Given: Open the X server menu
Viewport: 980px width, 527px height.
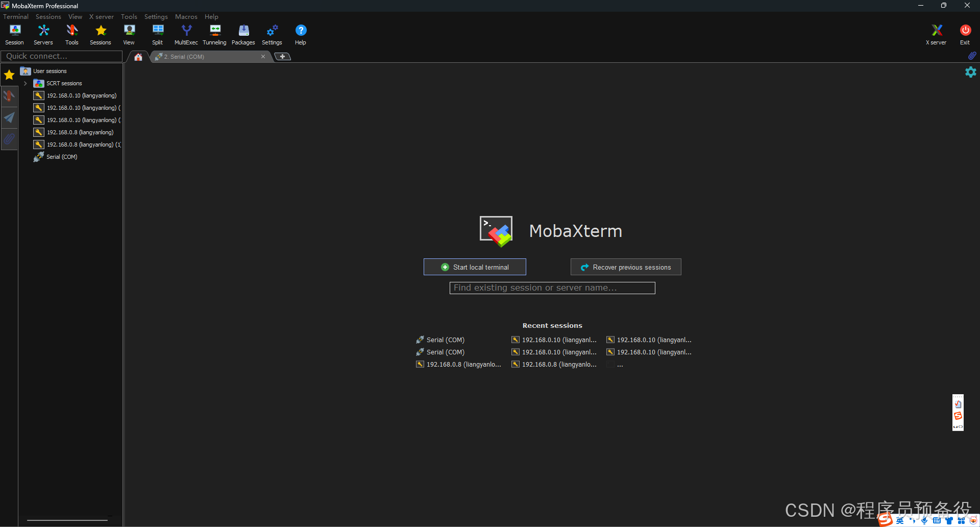Looking at the screenshot, I should 102,17.
